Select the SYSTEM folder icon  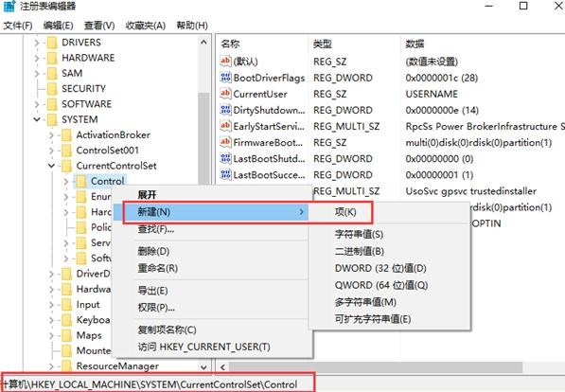tap(52, 119)
